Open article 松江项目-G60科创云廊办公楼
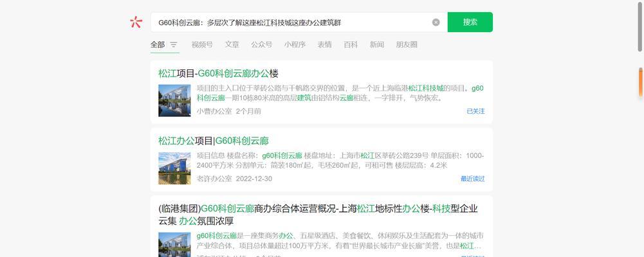Image resolution: width=644 pixels, height=257 pixels. pyautogui.click(x=219, y=74)
